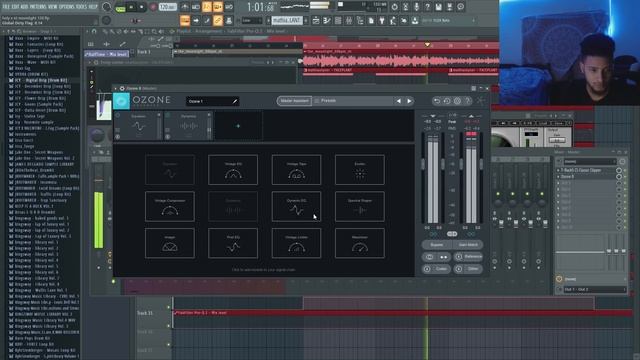Click the highlighted playlist view toolbar icon
Screen dimensions: 640x360
pyautogui.click(x=184, y=20)
